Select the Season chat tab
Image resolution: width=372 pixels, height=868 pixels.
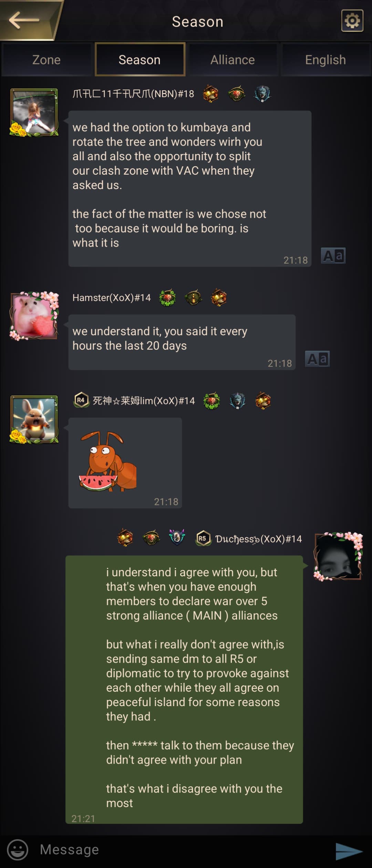[x=140, y=60]
